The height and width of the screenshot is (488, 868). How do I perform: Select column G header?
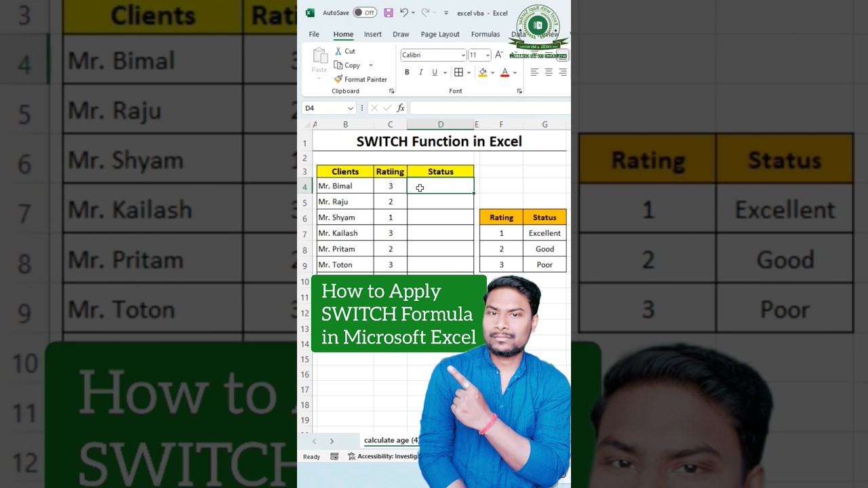tap(545, 125)
